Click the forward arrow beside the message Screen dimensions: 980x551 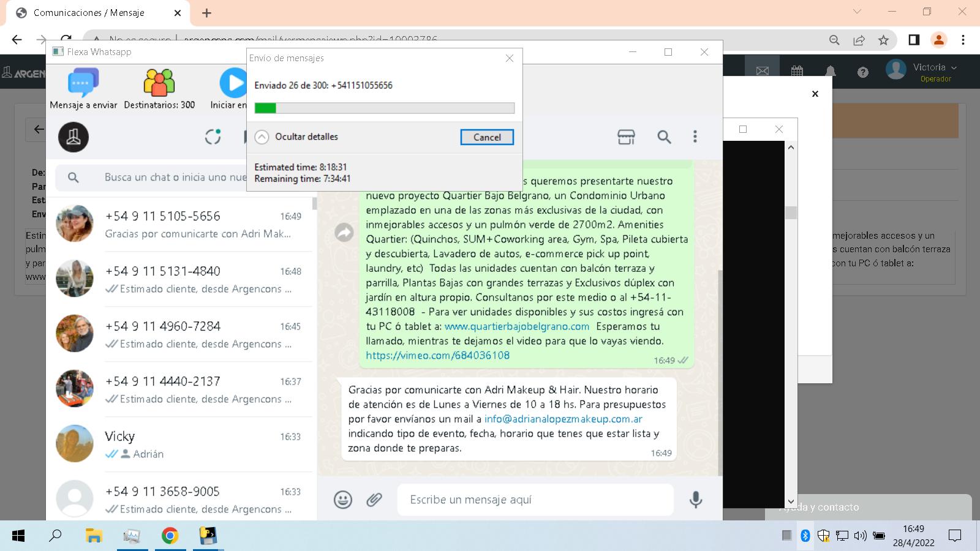click(x=344, y=232)
